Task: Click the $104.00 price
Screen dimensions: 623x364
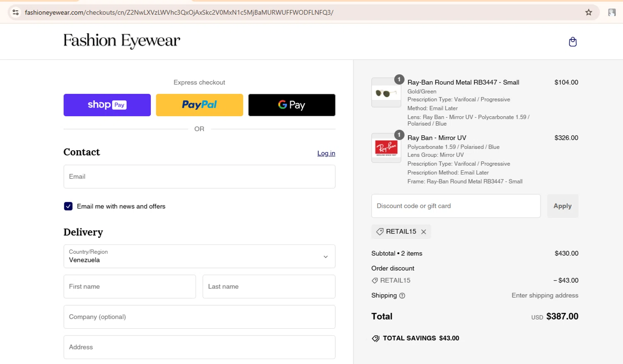Action: point(566,82)
